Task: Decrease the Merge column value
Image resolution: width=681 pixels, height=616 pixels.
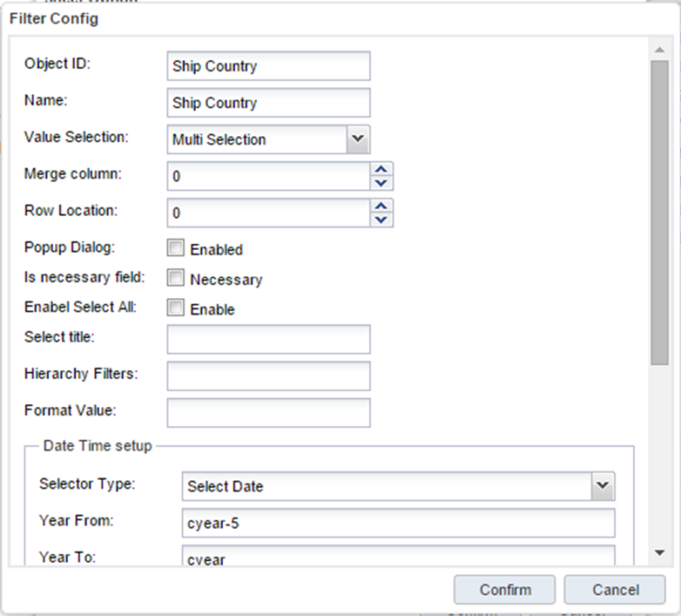Action: tap(381, 183)
